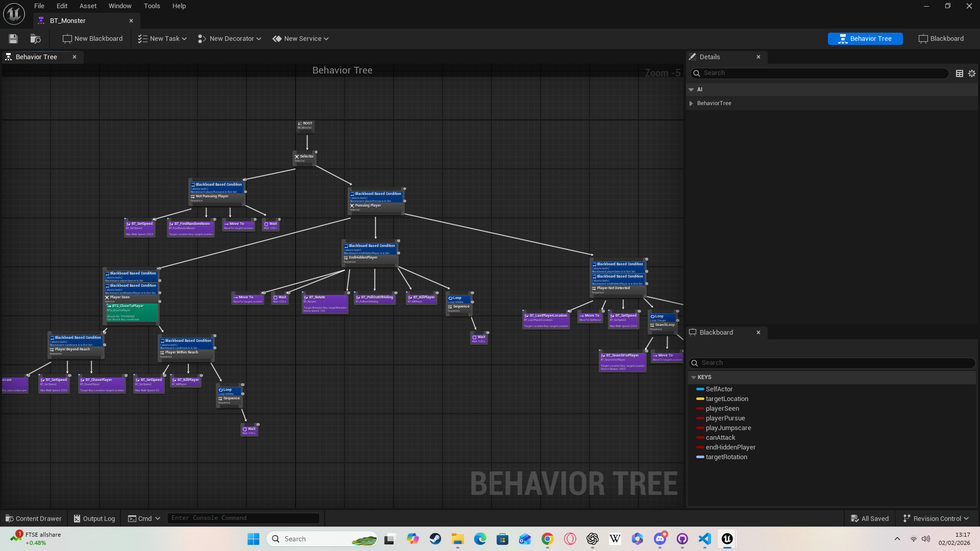Open the Output Log panel

coord(94,518)
